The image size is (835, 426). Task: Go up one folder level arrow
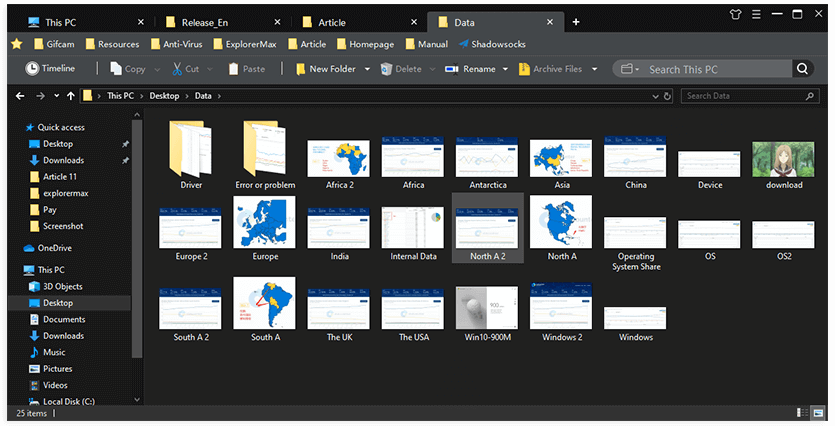click(x=69, y=96)
